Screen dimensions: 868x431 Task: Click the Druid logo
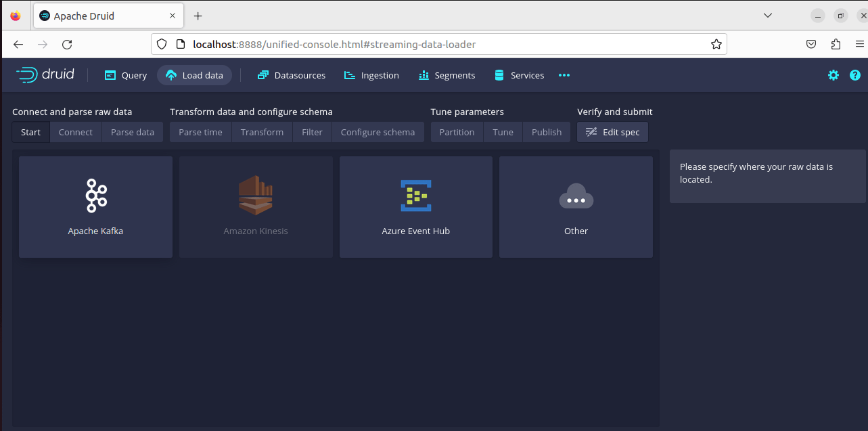point(45,75)
